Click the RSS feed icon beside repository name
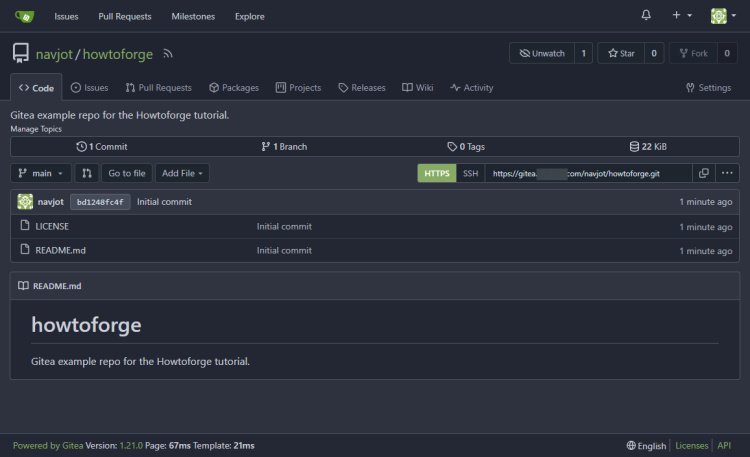The image size is (750, 457). tap(168, 54)
